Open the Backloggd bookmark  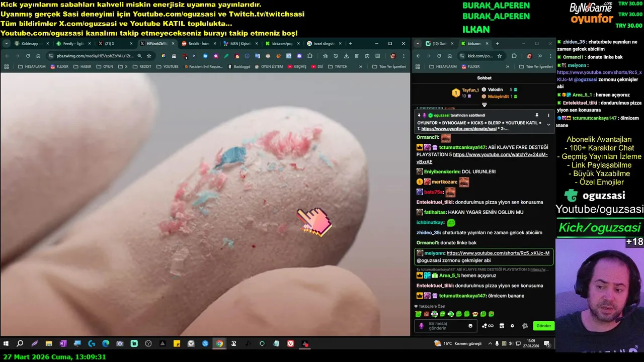click(239, 66)
